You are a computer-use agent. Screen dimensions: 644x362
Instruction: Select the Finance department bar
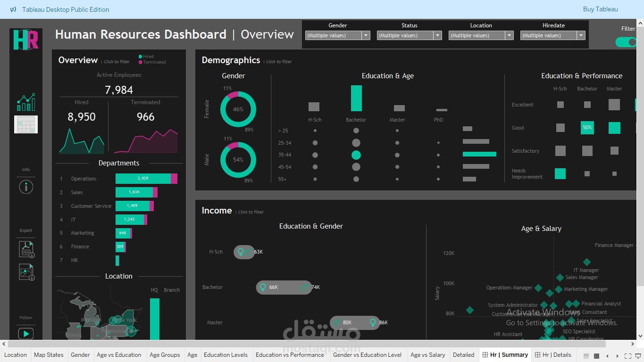coord(121,247)
